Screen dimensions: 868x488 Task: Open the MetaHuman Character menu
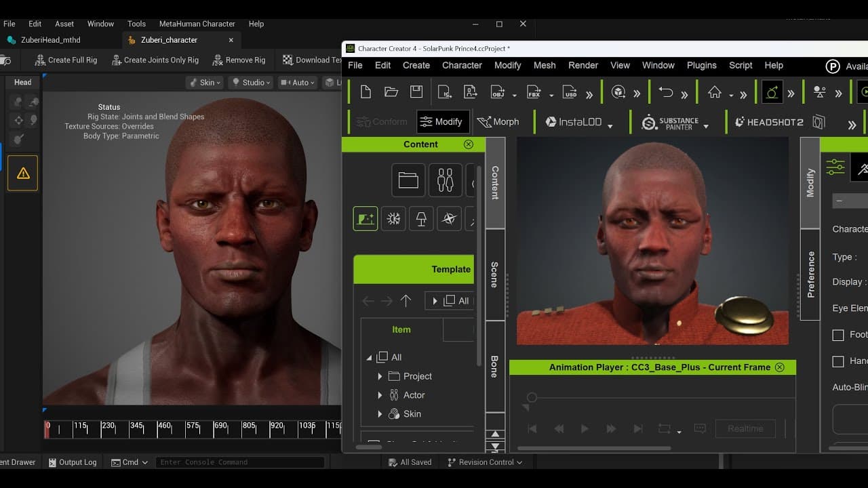coord(197,24)
